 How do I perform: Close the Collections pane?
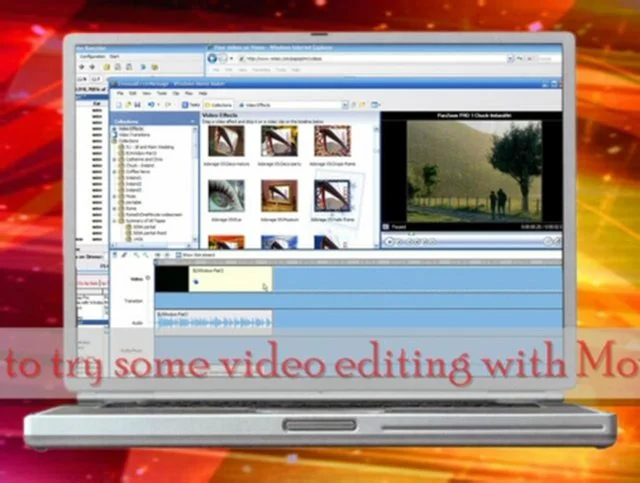pyautogui.click(x=192, y=121)
